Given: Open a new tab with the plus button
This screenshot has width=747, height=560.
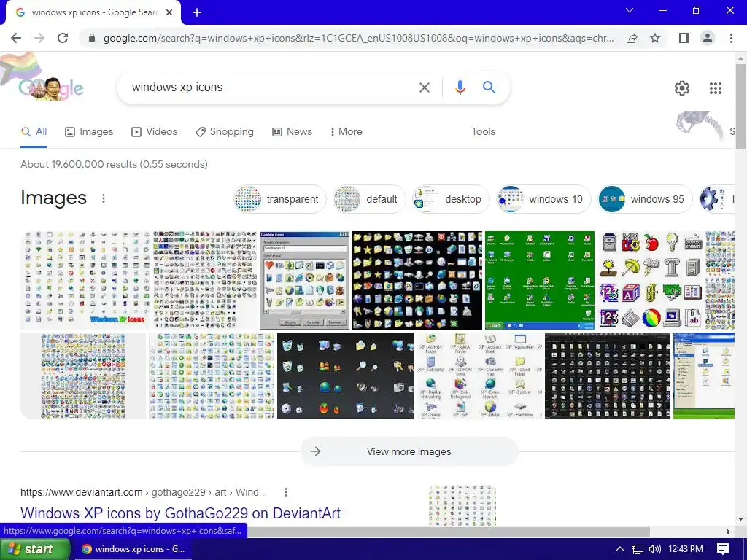Looking at the screenshot, I should (197, 13).
